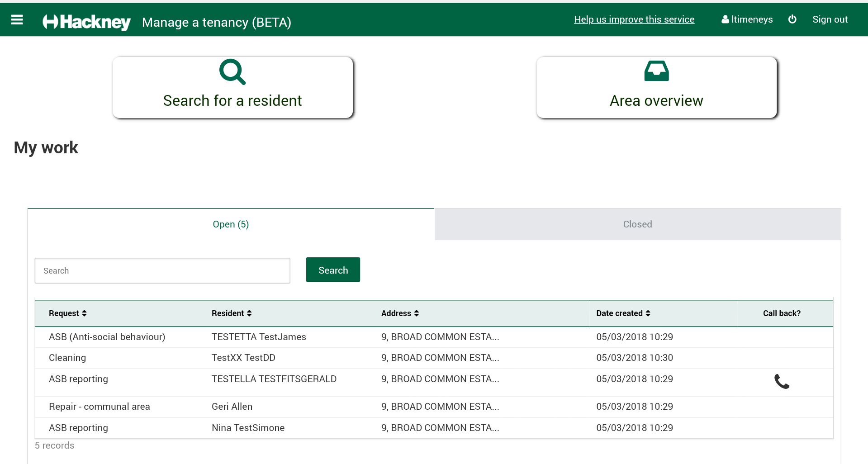
Task: Select resident TESTELLA TESTFITSGERALD
Action: pyautogui.click(x=274, y=379)
